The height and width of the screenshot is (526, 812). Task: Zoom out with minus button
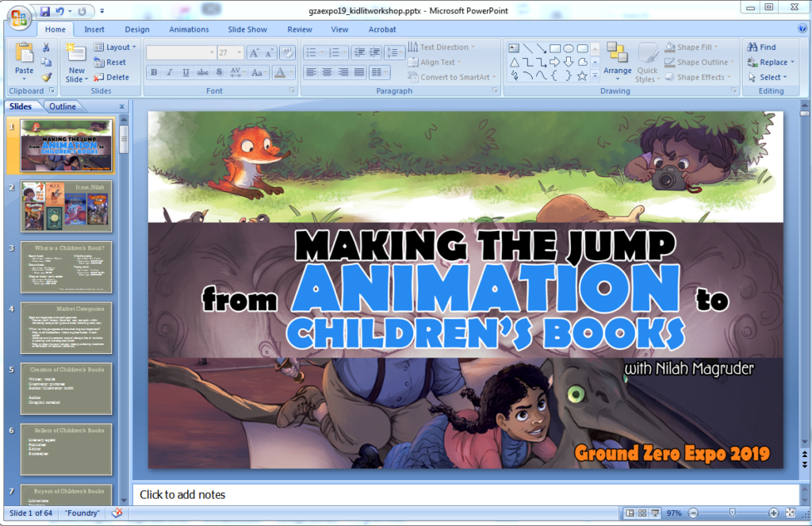point(693,513)
